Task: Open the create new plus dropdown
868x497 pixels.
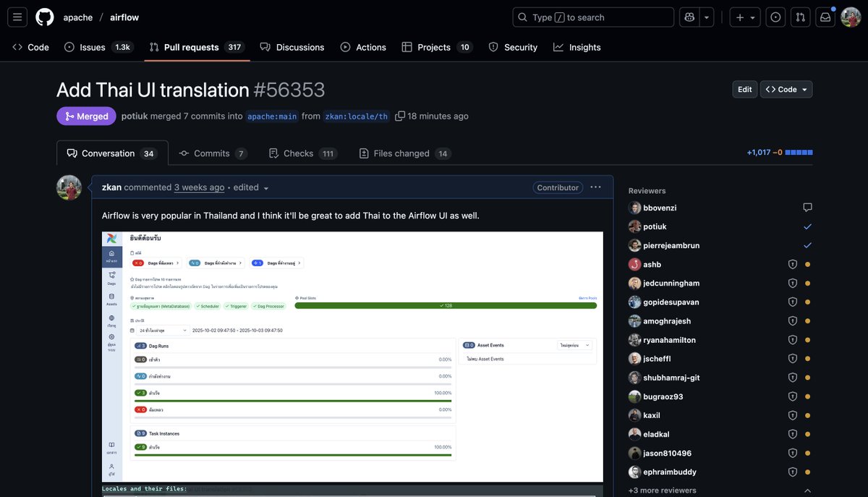Action: [742, 16]
